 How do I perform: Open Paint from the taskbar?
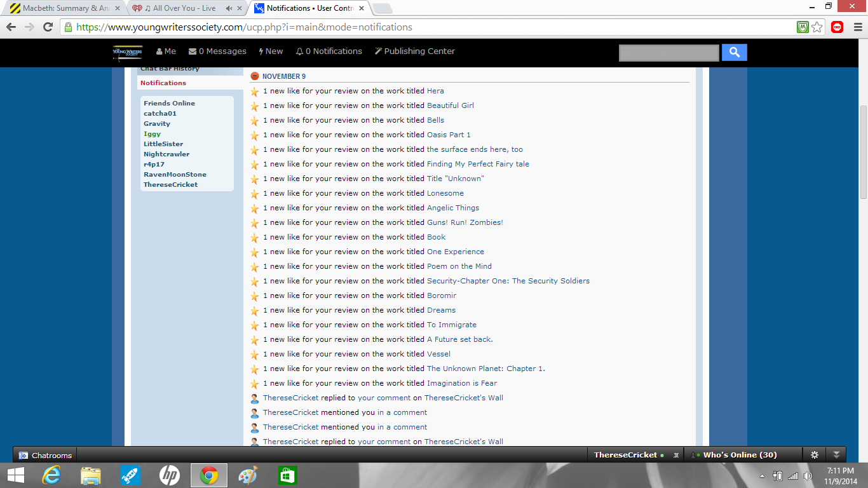[248, 475]
